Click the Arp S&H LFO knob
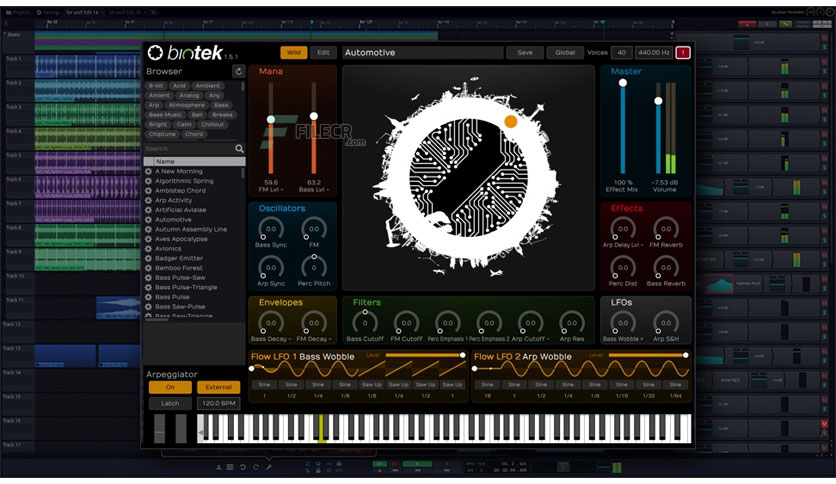The width and height of the screenshot is (836, 484). [x=666, y=322]
